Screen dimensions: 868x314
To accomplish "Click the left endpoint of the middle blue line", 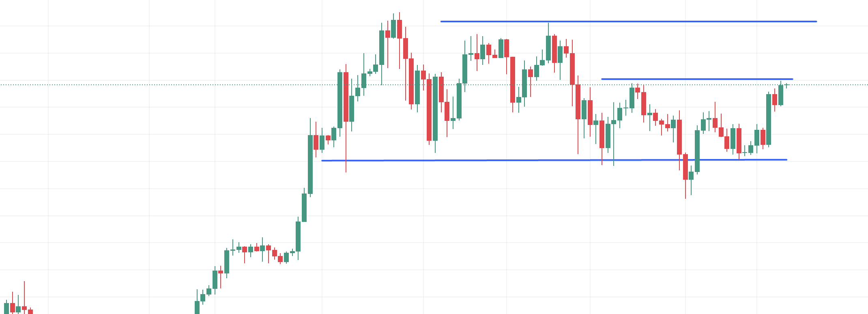I will pos(602,79).
